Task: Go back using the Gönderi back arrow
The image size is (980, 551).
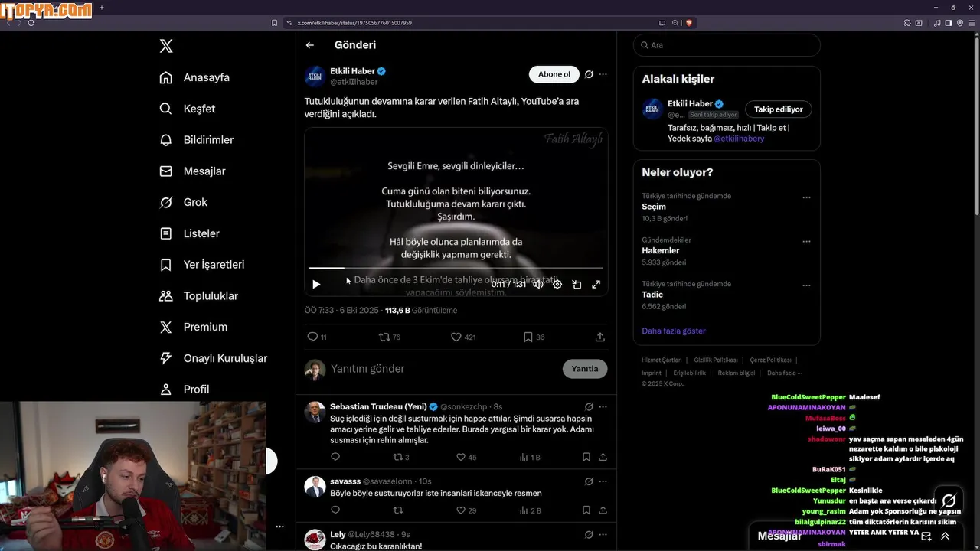Action: point(310,45)
